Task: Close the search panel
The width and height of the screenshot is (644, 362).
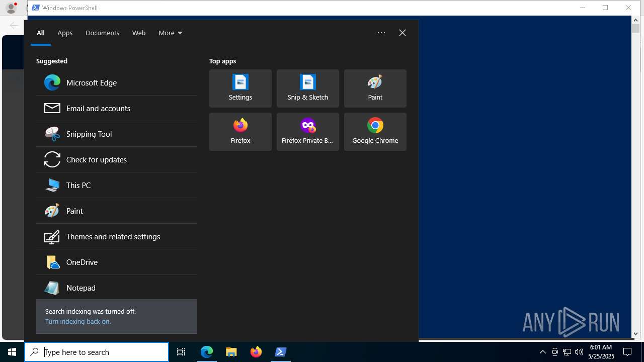Action: 403,33
